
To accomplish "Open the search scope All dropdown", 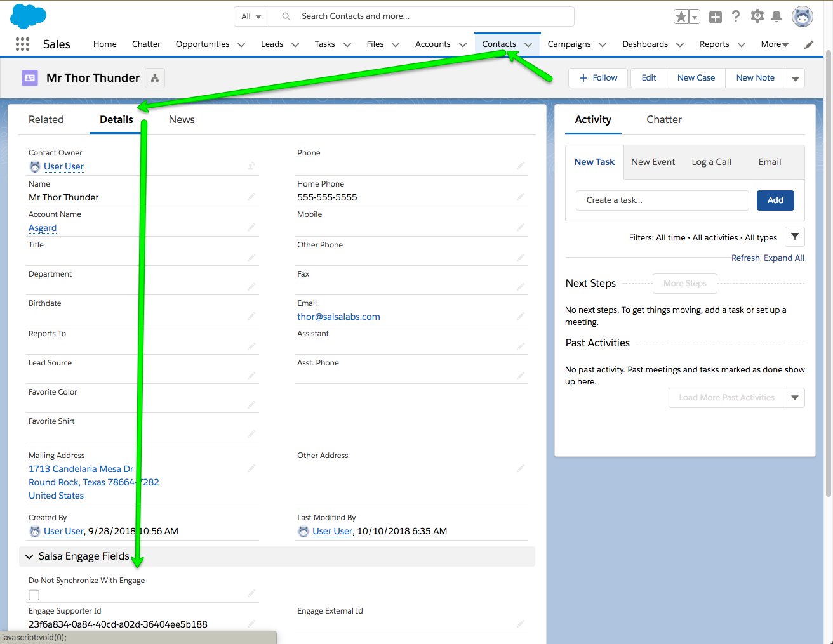I will [251, 16].
